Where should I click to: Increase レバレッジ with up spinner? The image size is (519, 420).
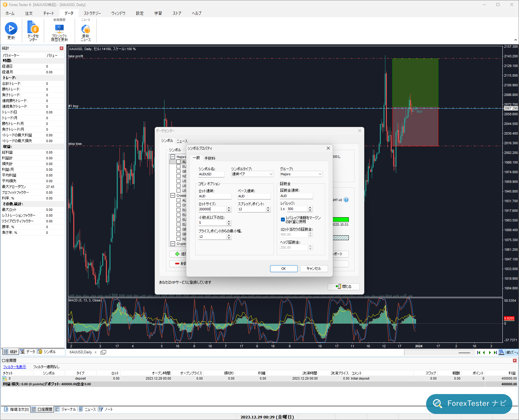(x=310, y=208)
